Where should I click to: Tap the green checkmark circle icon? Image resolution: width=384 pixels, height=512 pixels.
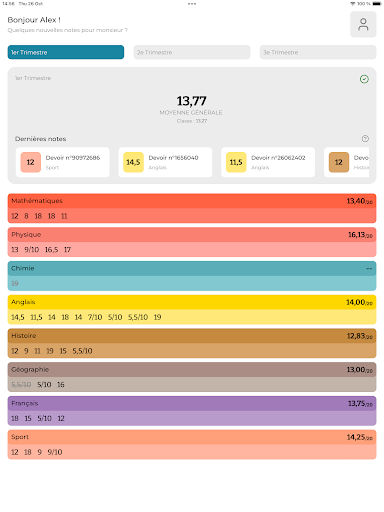(364, 79)
